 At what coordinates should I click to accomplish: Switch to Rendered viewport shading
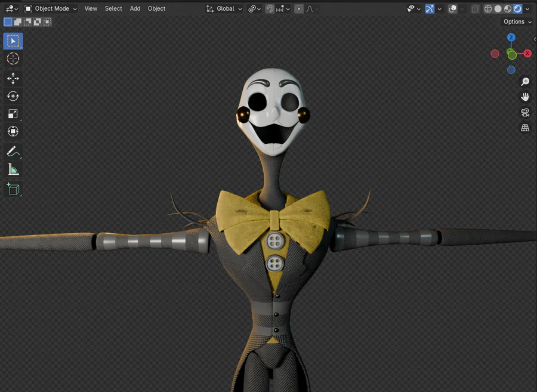coord(517,9)
